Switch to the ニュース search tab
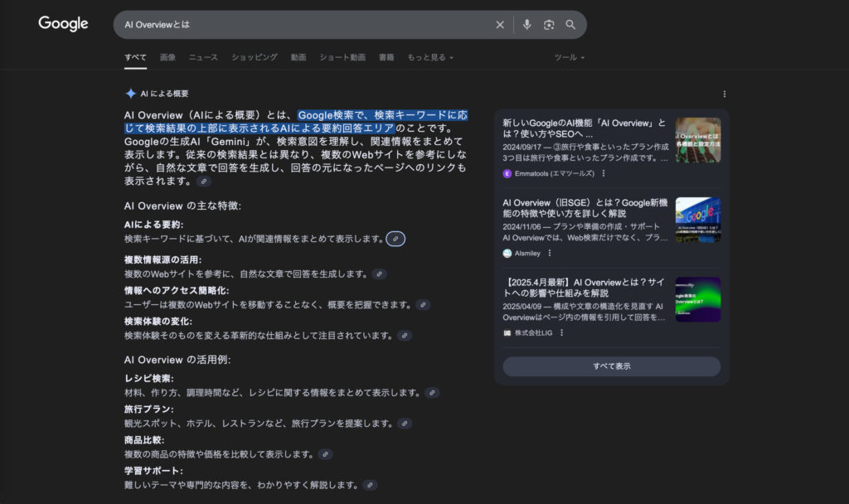The image size is (849, 504). (x=202, y=57)
